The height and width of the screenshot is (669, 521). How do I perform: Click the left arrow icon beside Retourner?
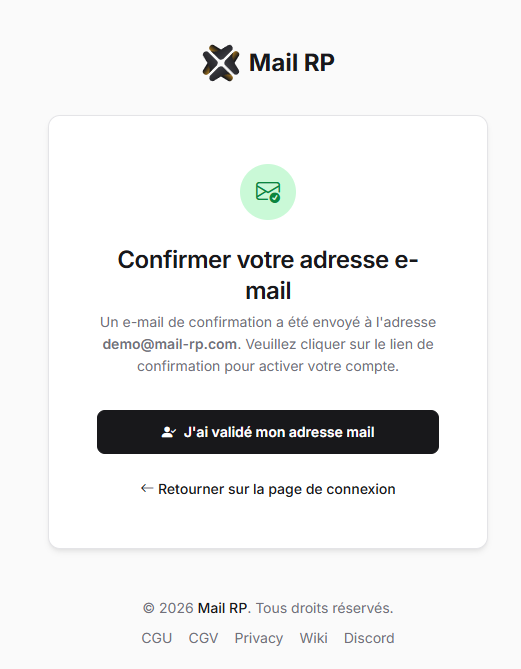pos(147,488)
